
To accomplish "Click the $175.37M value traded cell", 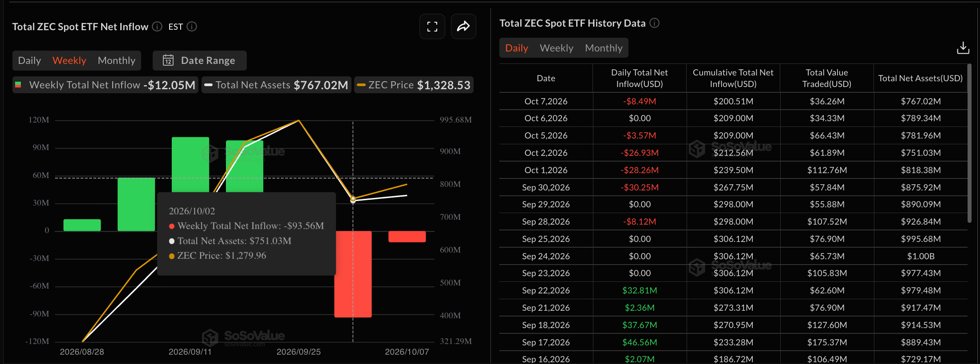I will [827, 342].
